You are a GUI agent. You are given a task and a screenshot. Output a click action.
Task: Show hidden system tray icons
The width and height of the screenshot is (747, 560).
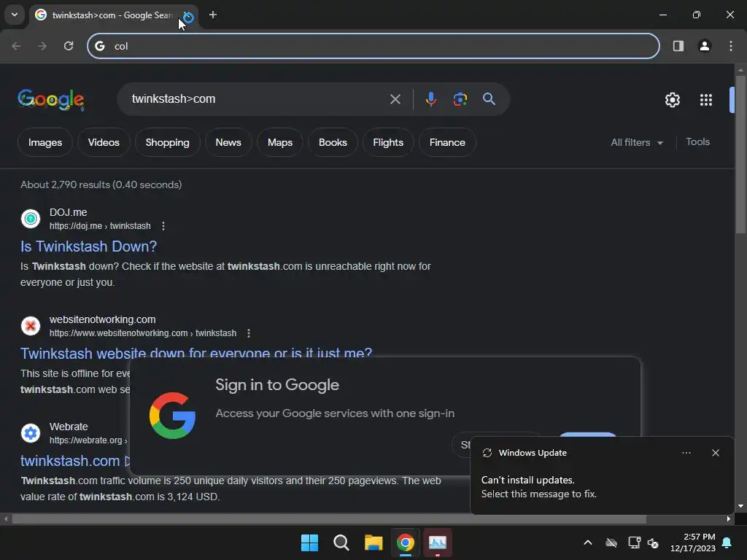tap(588, 542)
